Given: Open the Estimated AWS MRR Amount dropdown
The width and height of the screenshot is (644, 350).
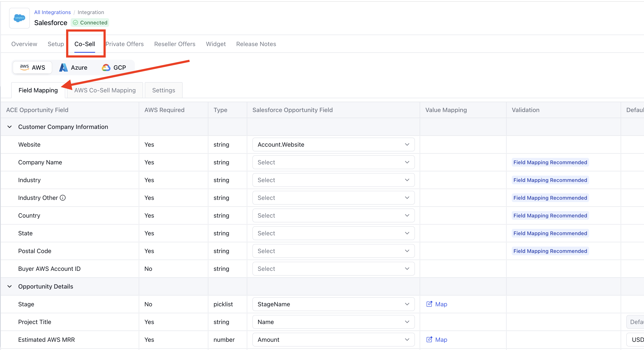Looking at the screenshot, I should click(333, 340).
